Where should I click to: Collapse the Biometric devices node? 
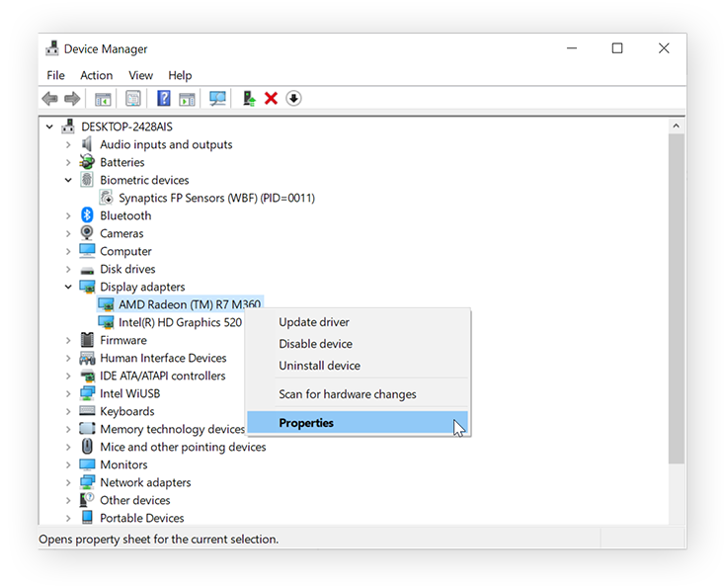click(68, 180)
